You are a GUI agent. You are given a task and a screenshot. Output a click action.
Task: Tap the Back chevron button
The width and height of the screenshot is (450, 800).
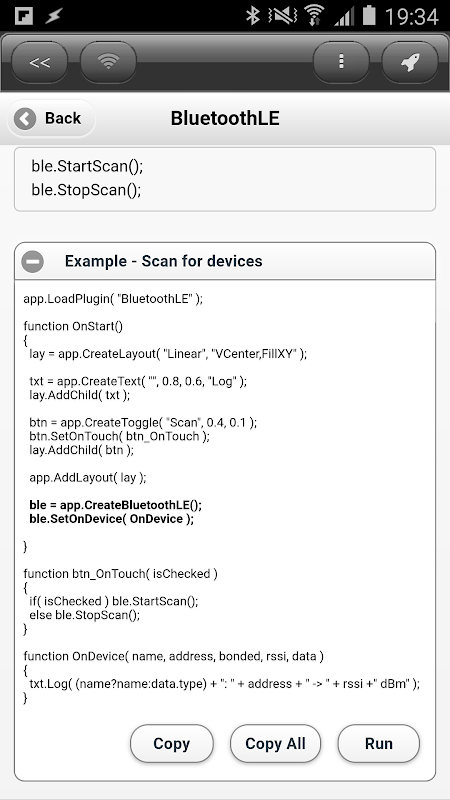point(51,118)
